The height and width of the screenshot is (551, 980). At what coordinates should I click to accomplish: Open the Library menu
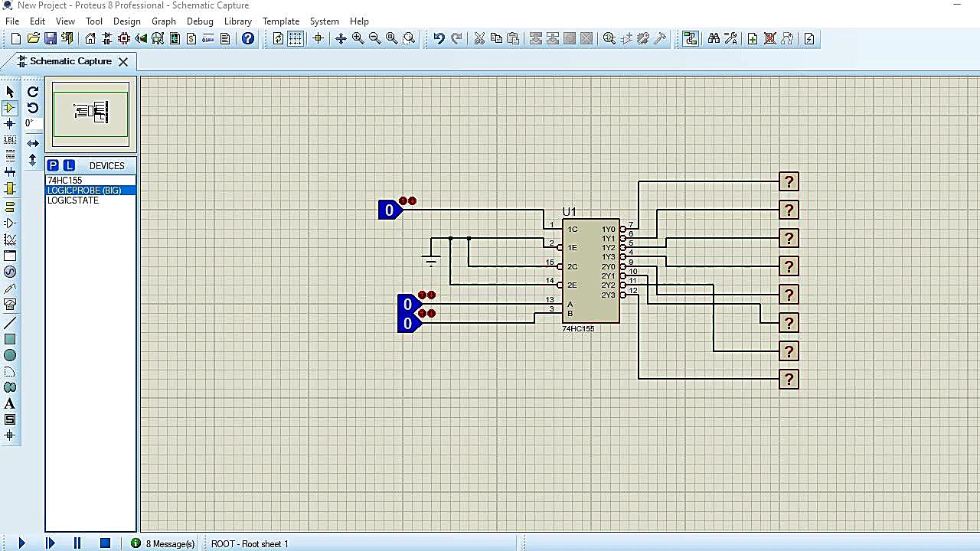(237, 21)
